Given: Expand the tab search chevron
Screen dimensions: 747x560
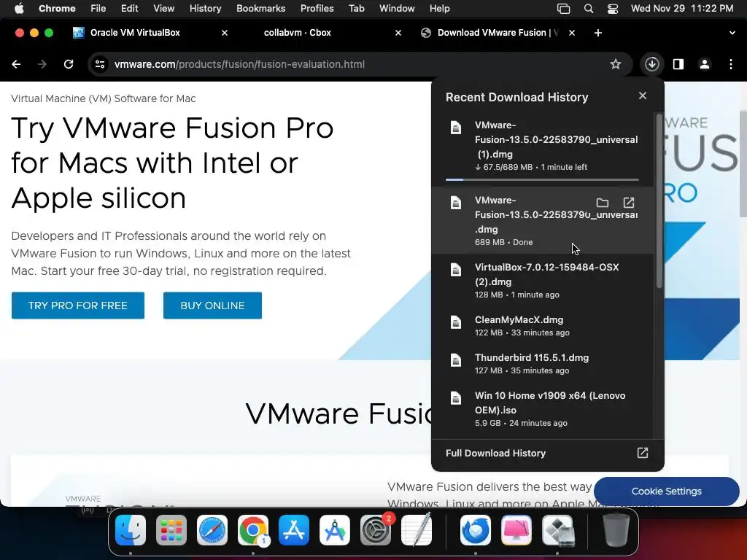Looking at the screenshot, I should coord(732,33).
